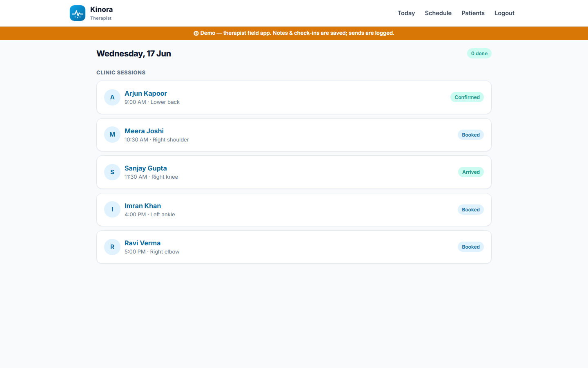
Task: Open Imran Khan's avatar I
Action: pos(112,209)
